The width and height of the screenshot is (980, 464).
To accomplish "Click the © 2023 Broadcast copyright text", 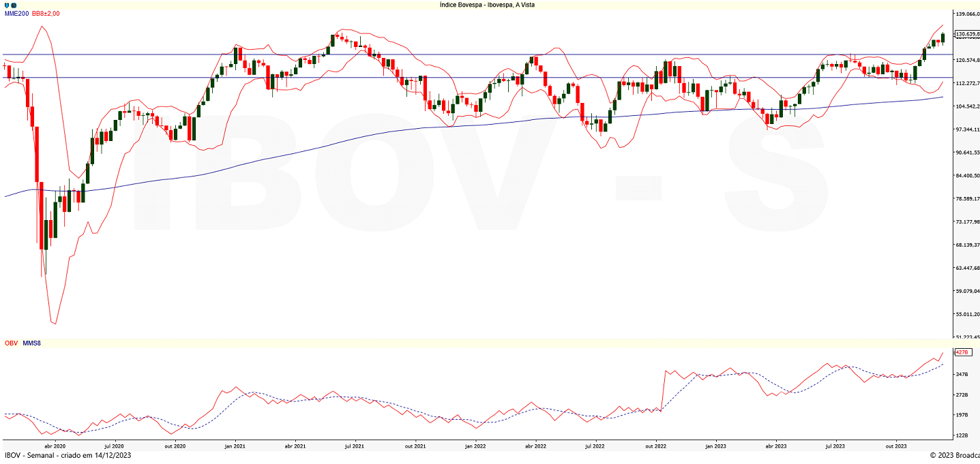I will coord(955,456).
